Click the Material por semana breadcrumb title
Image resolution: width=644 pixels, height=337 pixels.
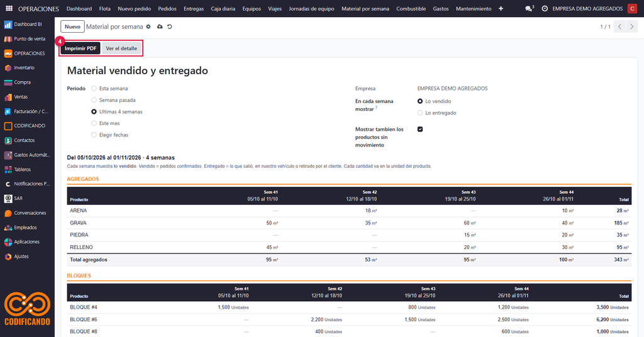click(x=114, y=26)
